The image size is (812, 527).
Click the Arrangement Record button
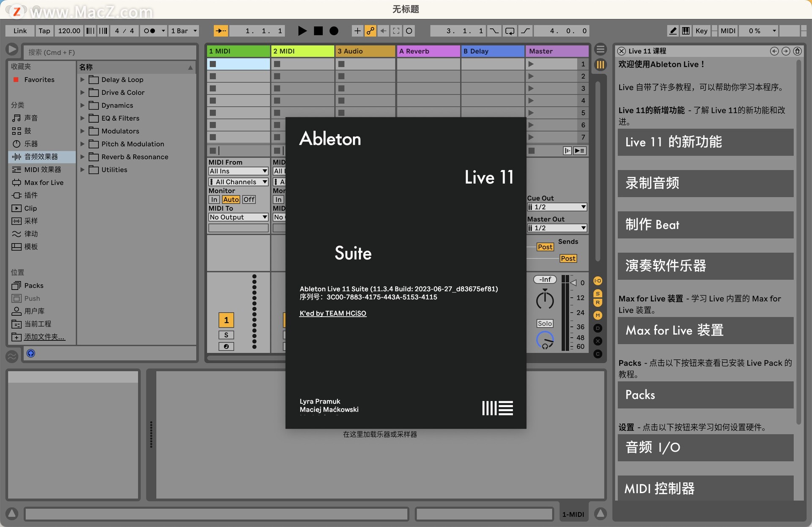pos(334,31)
